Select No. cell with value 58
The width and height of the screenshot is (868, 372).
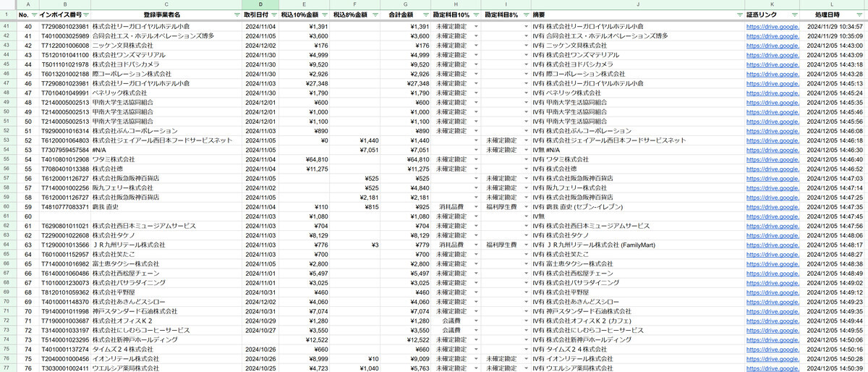coord(27,198)
